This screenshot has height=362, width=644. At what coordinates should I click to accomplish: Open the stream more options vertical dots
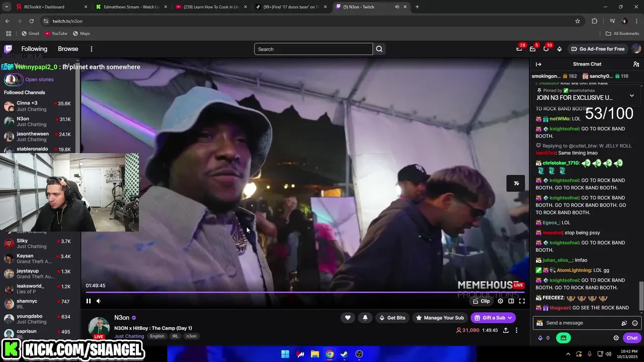[516, 330]
